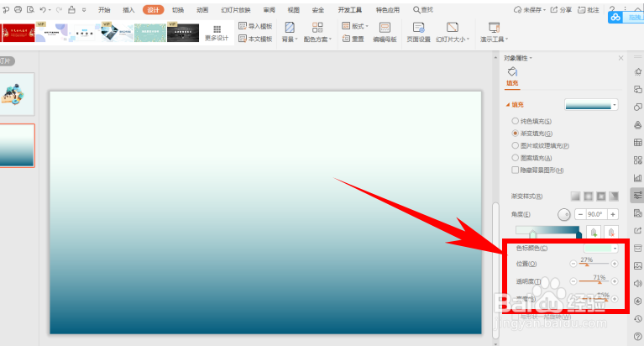
Task: Open the 演示工具 presentation tools icon
Action: tap(494, 28)
